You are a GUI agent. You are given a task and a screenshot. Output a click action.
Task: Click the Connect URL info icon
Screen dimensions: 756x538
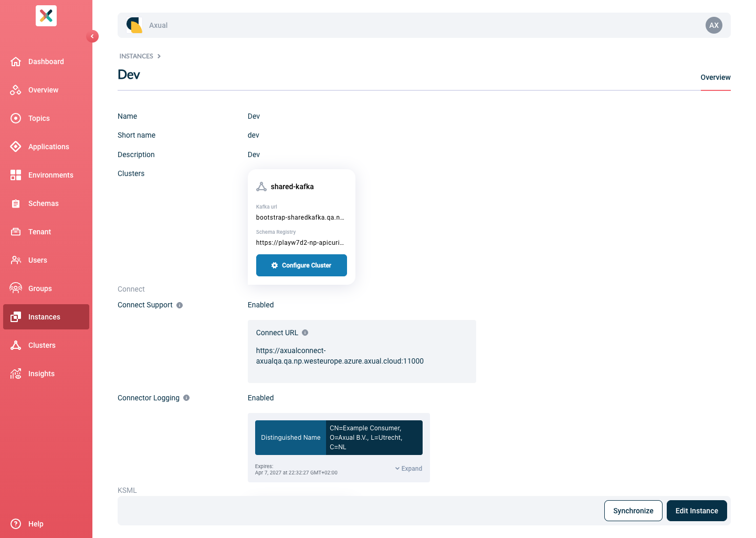[x=305, y=333]
